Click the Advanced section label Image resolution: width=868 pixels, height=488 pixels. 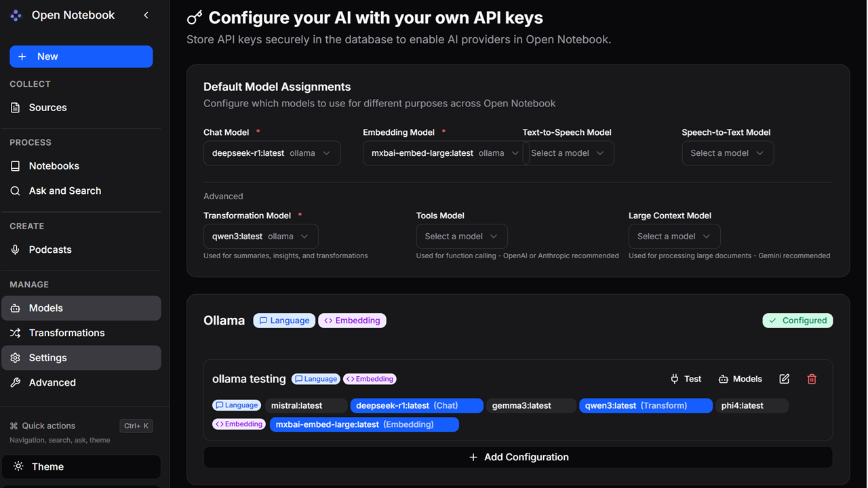point(223,197)
